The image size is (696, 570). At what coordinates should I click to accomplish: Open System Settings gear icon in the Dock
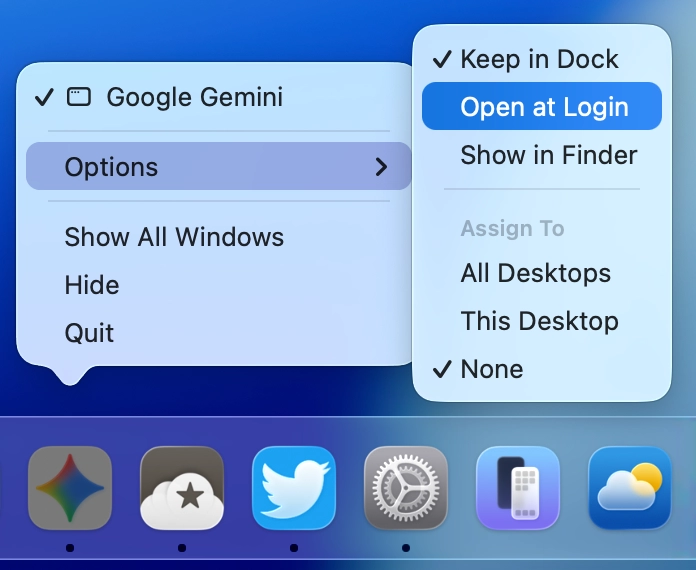[405, 487]
